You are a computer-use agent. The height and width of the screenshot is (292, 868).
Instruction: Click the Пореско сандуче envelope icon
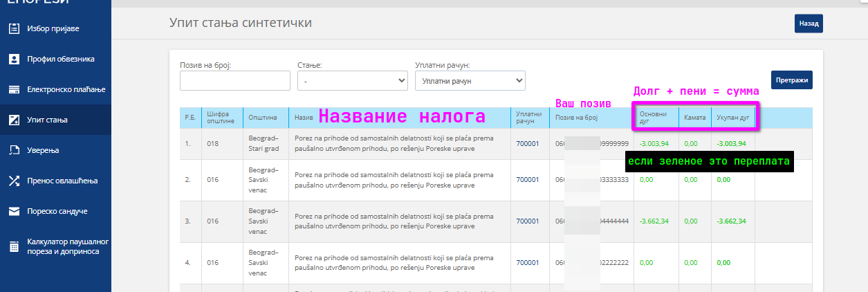pyautogui.click(x=14, y=211)
